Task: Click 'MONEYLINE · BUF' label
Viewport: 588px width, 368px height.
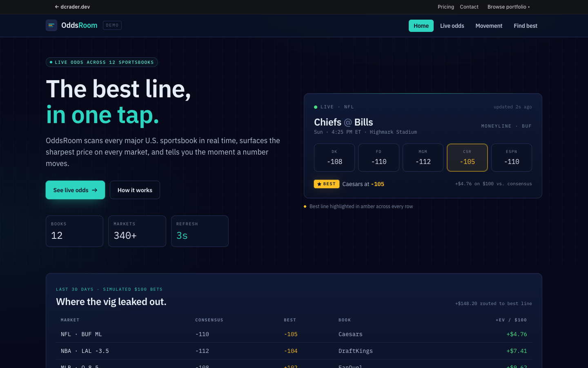Action: tap(506, 126)
